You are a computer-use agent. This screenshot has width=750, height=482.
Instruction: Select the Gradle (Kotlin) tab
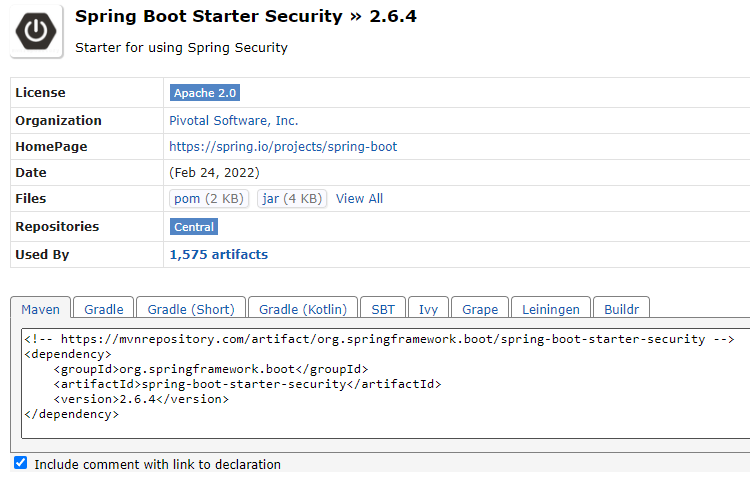pos(303,309)
